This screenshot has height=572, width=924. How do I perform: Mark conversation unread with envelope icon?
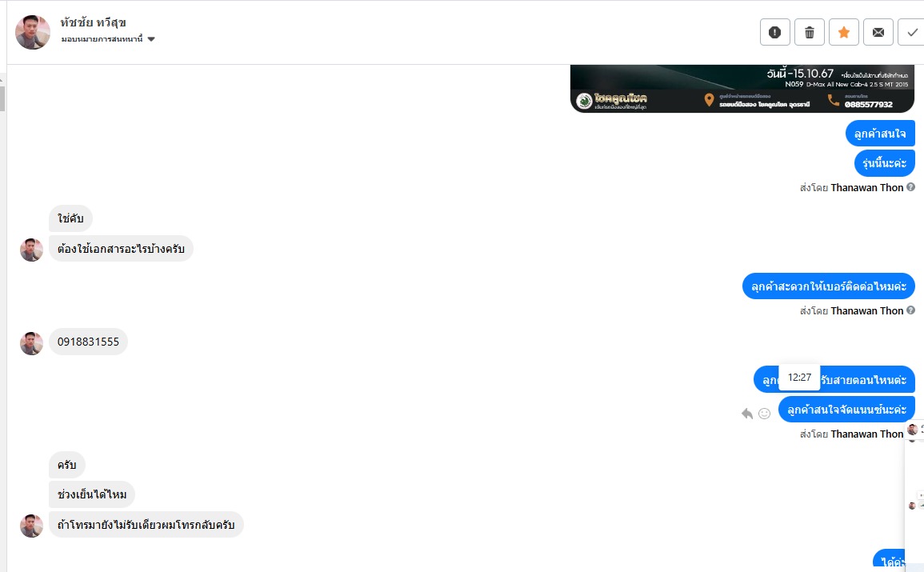click(x=878, y=32)
